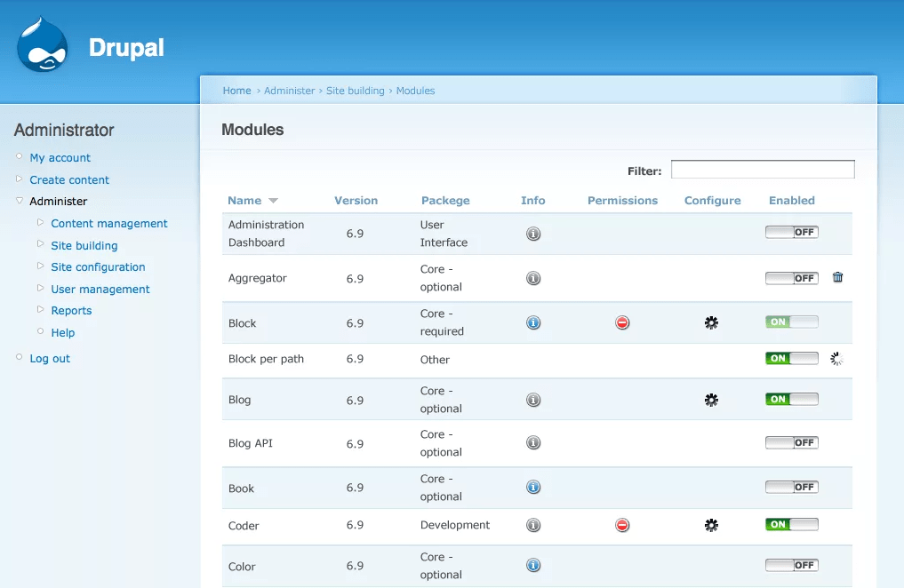Click the Configure gear for Blog
Image resolution: width=904 pixels, height=588 pixels.
pos(711,400)
